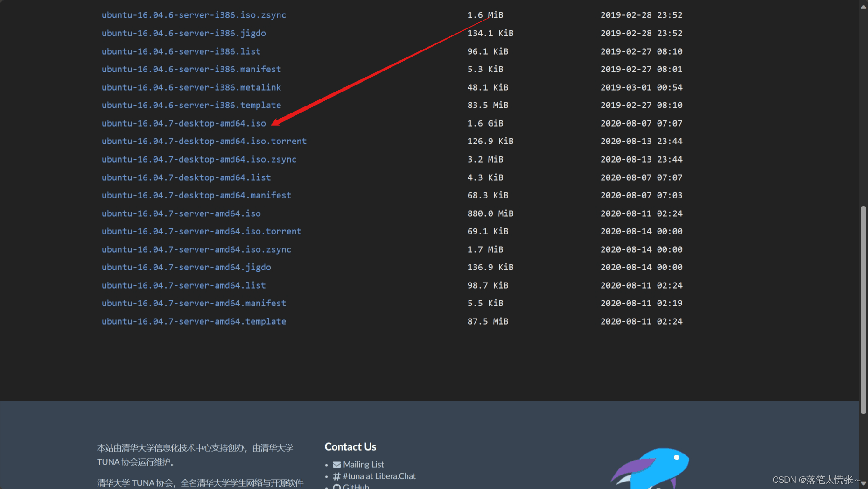Image resolution: width=868 pixels, height=489 pixels.
Task: Open ubuntu-16.04.7-desktop-amd64.iso.zsync
Action: (199, 159)
